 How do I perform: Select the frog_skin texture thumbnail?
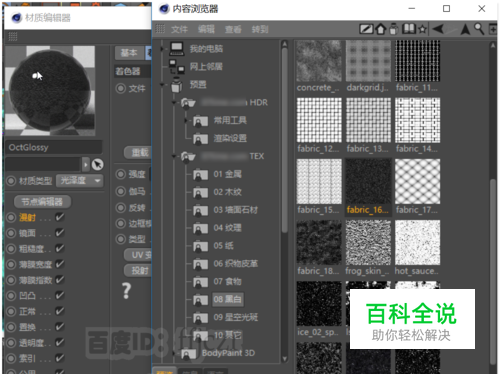pos(368,242)
